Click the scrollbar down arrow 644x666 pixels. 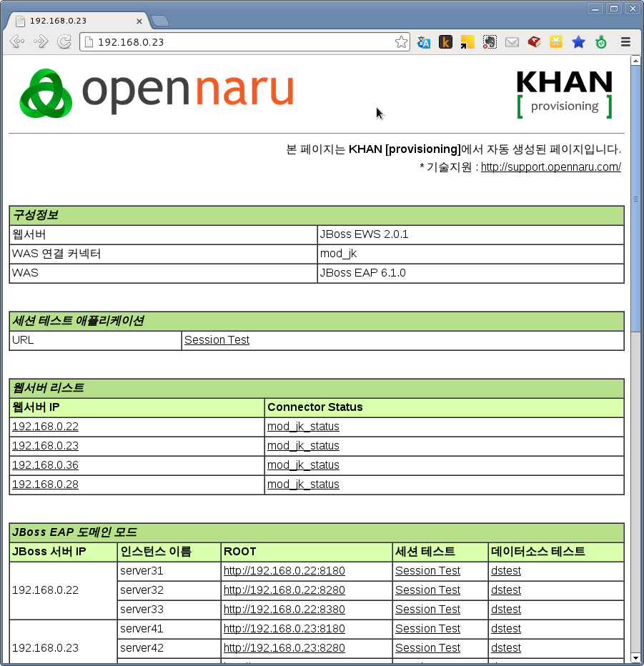click(635, 657)
